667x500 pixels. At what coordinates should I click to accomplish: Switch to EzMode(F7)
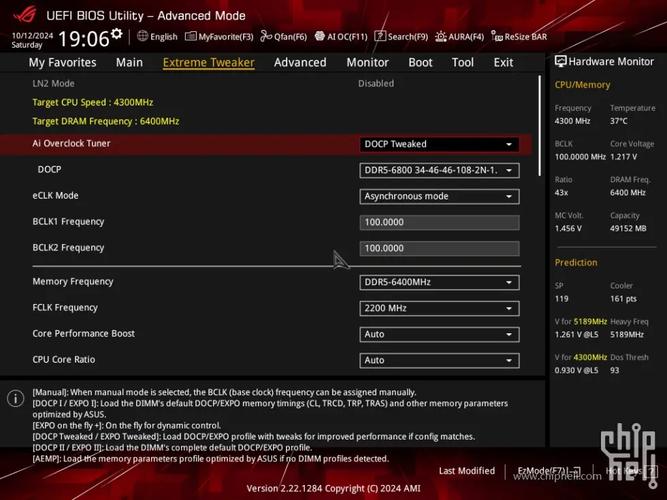pos(549,470)
